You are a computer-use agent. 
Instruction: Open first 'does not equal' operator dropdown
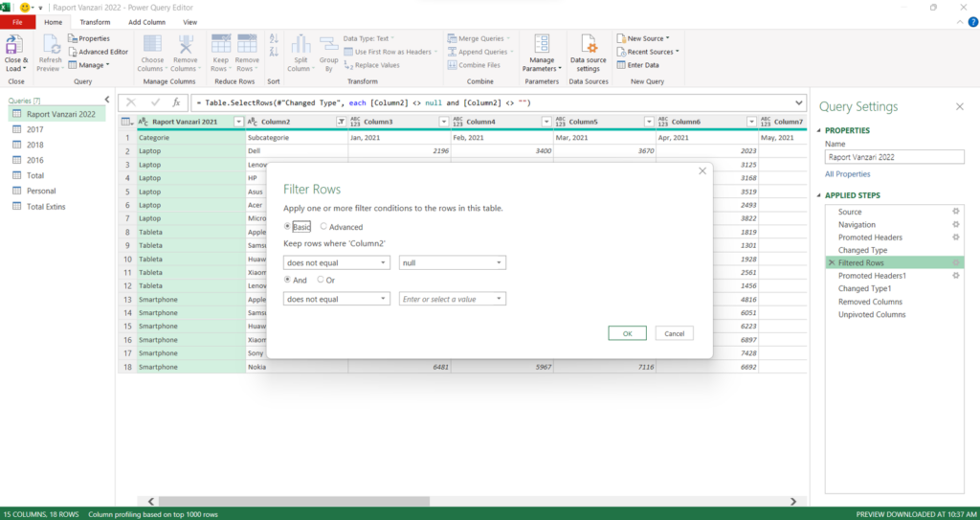pos(337,262)
